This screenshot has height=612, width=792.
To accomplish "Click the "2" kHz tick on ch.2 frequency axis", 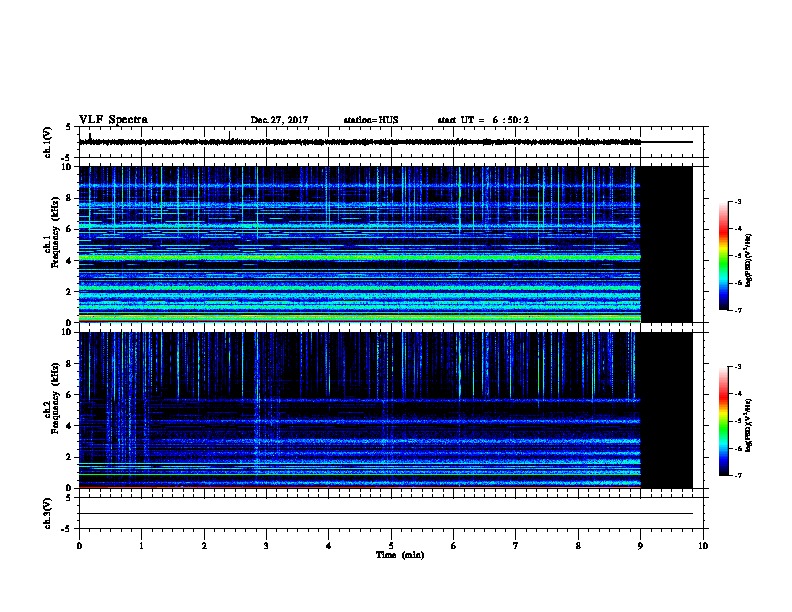I will coord(69,457).
